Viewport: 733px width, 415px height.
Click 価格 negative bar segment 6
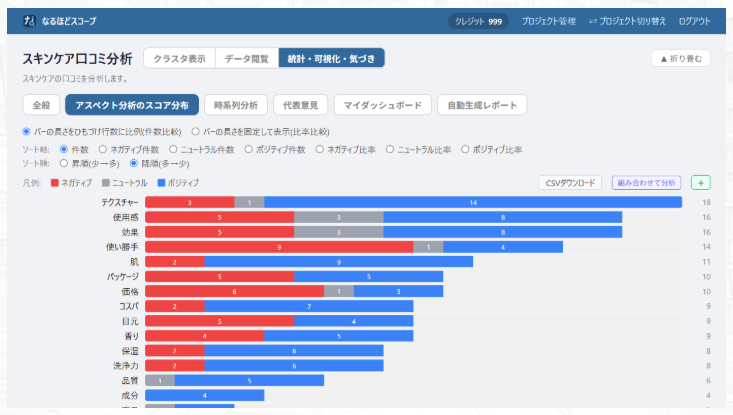pyautogui.click(x=234, y=292)
